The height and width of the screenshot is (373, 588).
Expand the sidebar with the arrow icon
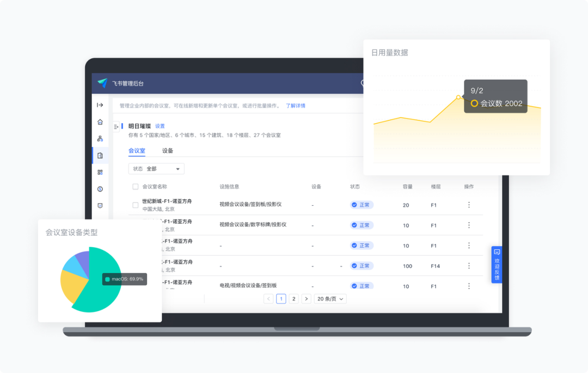pyautogui.click(x=100, y=105)
